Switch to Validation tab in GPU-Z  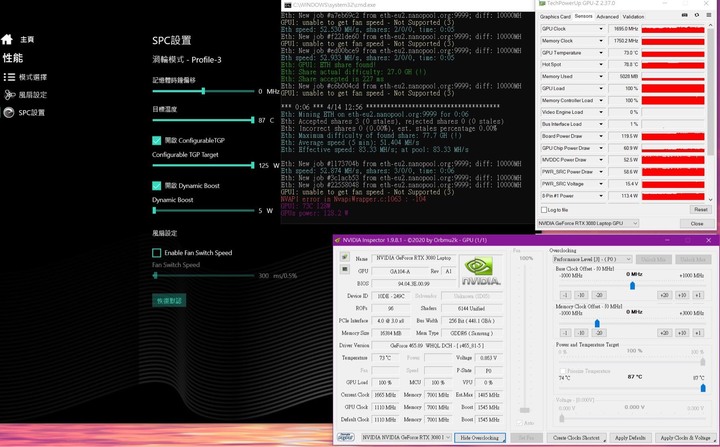point(633,17)
